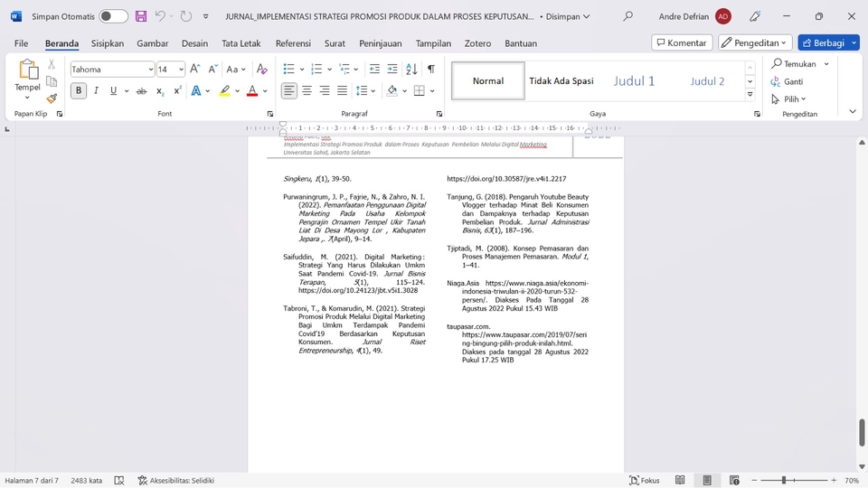This screenshot has width=868, height=488.
Task: Increase font size with larger A
Action: (195, 70)
